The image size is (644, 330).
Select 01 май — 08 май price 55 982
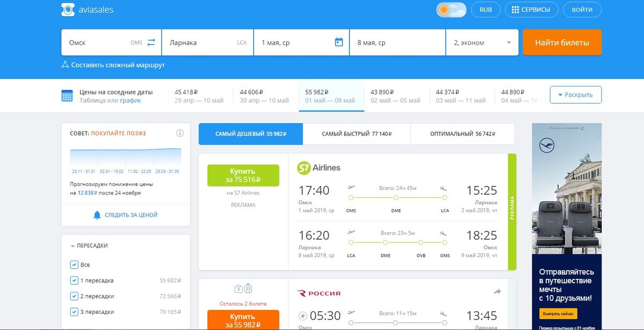331,96
